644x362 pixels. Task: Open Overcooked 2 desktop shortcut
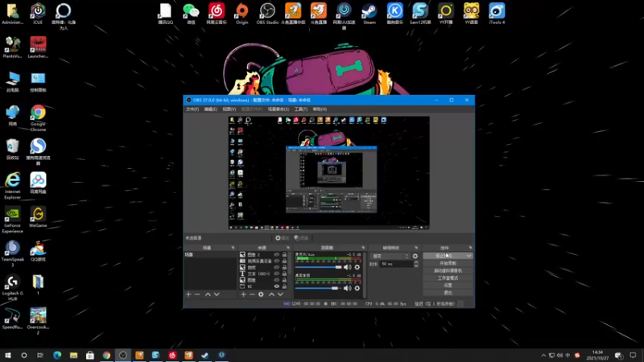(x=38, y=321)
